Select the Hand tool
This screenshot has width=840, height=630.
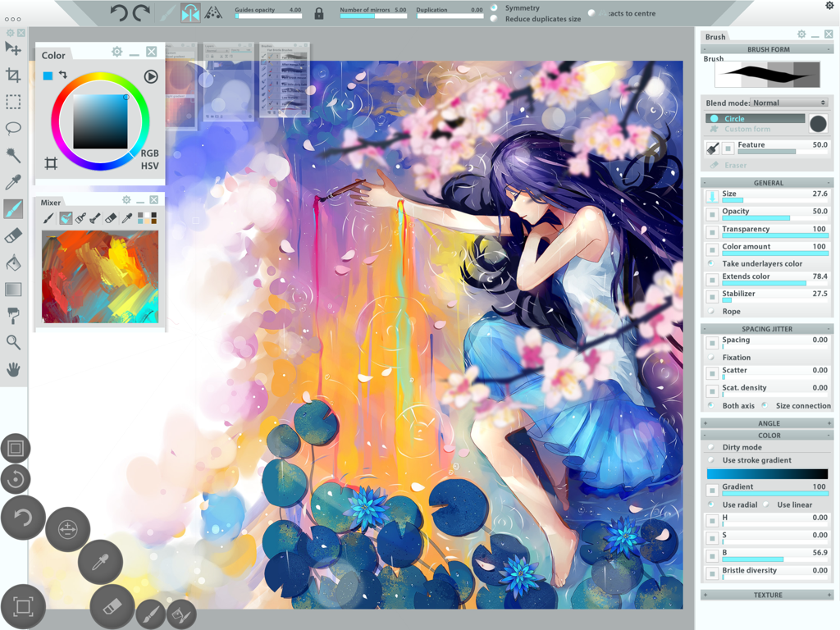[x=13, y=369]
